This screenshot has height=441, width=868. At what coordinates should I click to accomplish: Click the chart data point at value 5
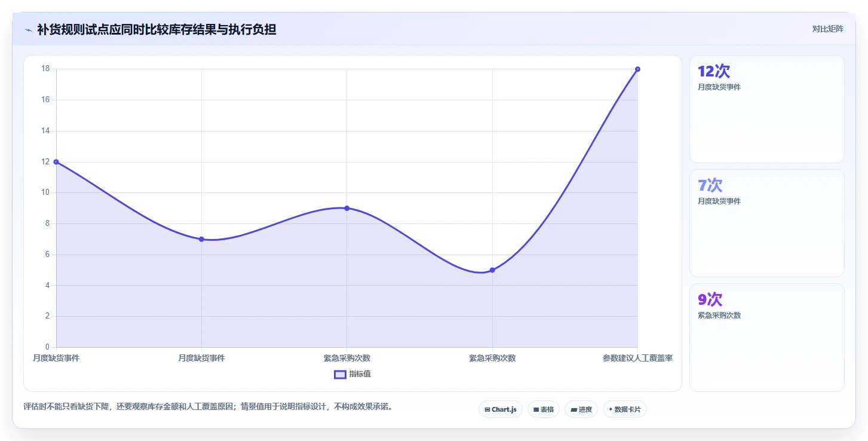tap(492, 270)
